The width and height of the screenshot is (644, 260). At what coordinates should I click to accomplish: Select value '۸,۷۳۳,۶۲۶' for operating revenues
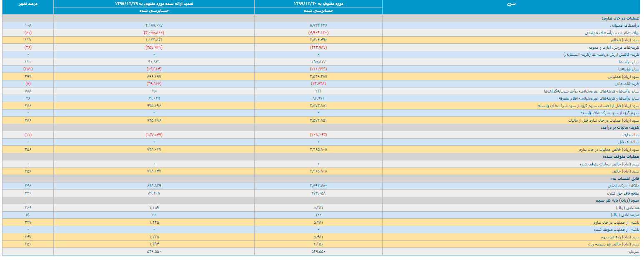[x=318, y=25]
